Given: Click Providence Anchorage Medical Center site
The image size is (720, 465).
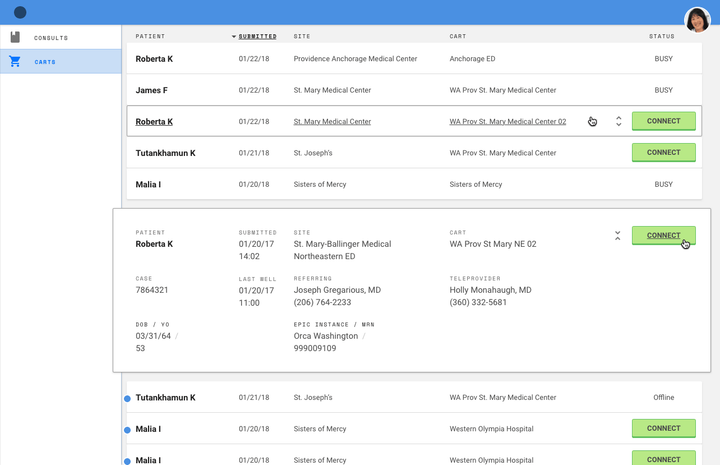Looking at the screenshot, I should coord(355,59).
